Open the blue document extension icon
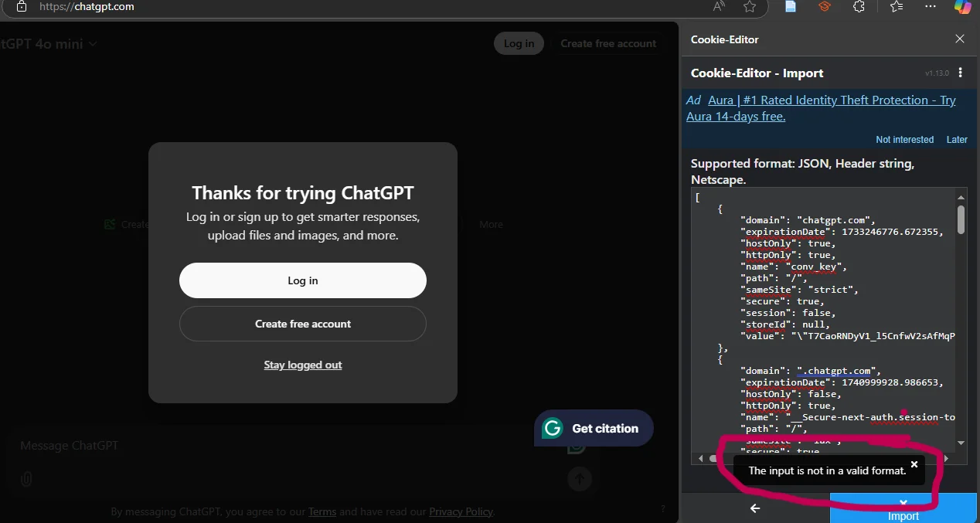 click(x=791, y=6)
